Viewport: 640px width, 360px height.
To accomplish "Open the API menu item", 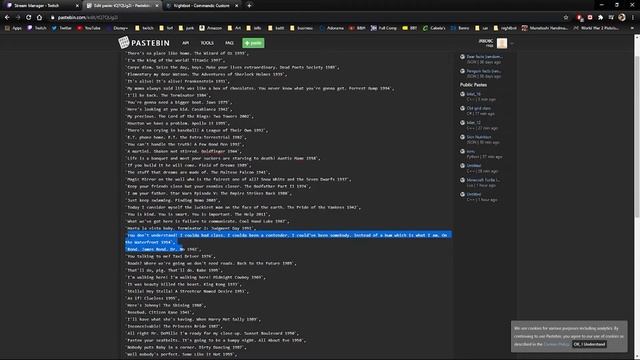I will coord(185,43).
